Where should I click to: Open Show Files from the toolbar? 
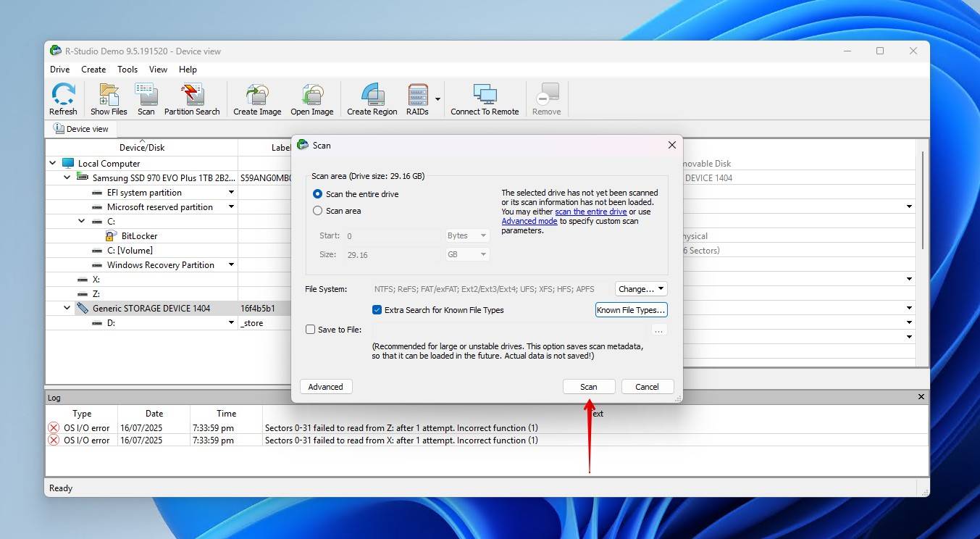(x=109, y=99)
